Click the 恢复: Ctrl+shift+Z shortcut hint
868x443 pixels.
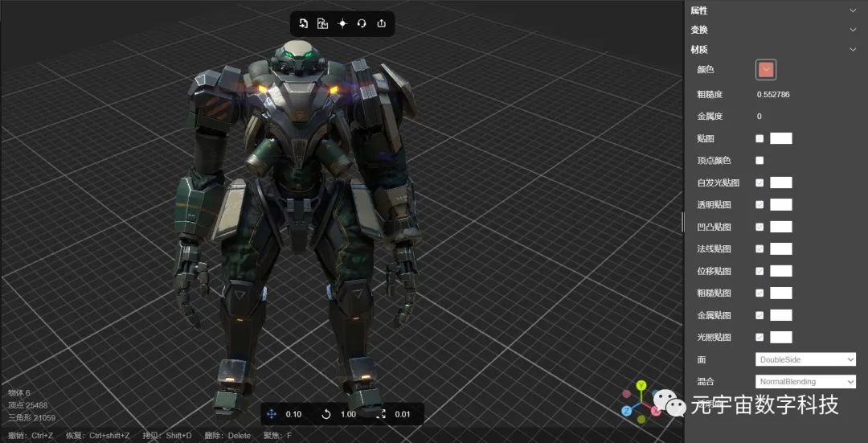point(98,436)
